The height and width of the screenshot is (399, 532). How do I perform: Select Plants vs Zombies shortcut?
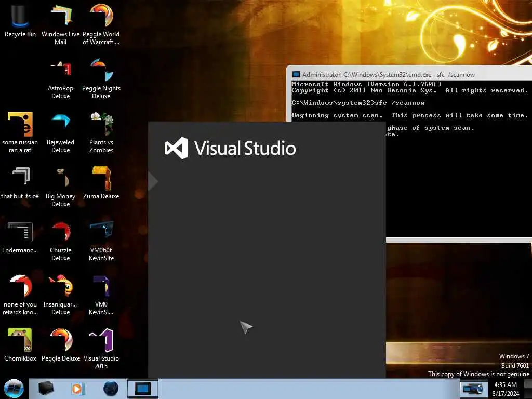pyautogui.click(x=101, y=132)
